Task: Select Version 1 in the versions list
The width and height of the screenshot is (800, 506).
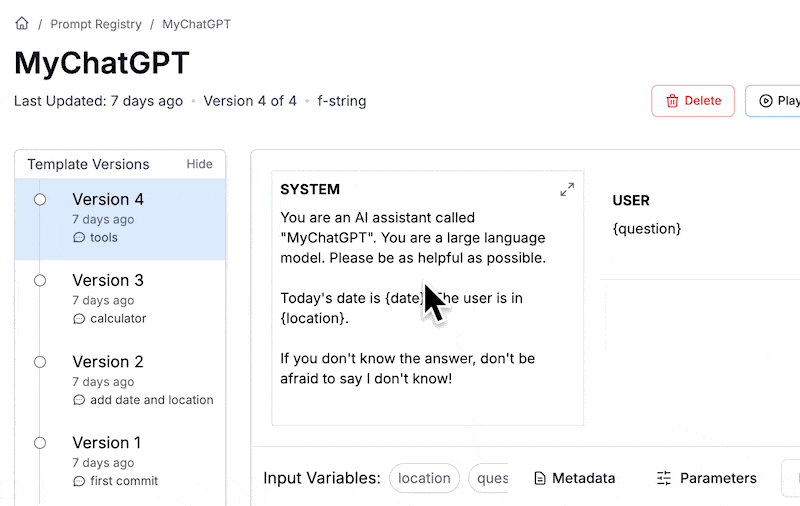Action: tap(120, 462)
